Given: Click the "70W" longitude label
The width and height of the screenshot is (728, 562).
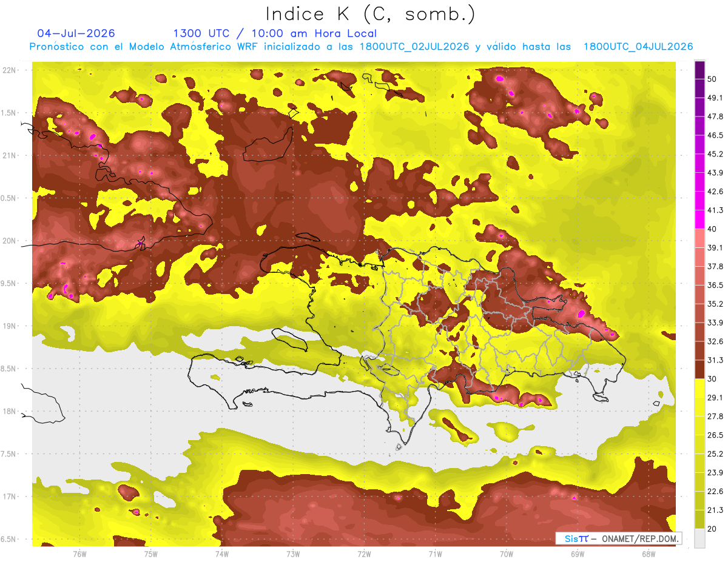Looking at the screenshot, I should [506, 554].
